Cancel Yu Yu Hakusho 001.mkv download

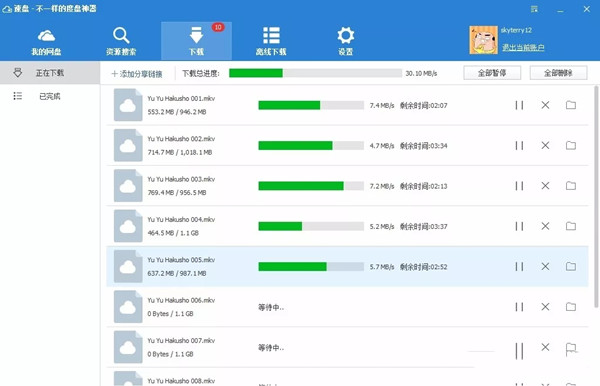click(x=545, y=105)
